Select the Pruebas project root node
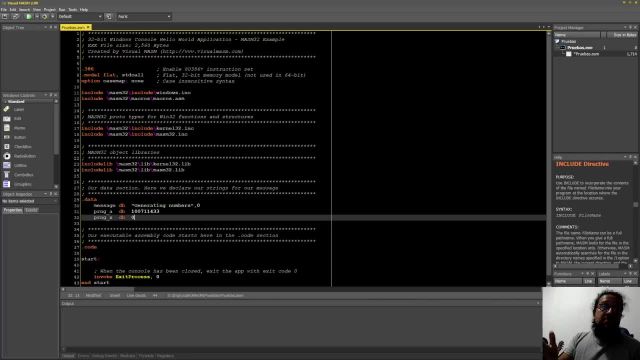 568,42
